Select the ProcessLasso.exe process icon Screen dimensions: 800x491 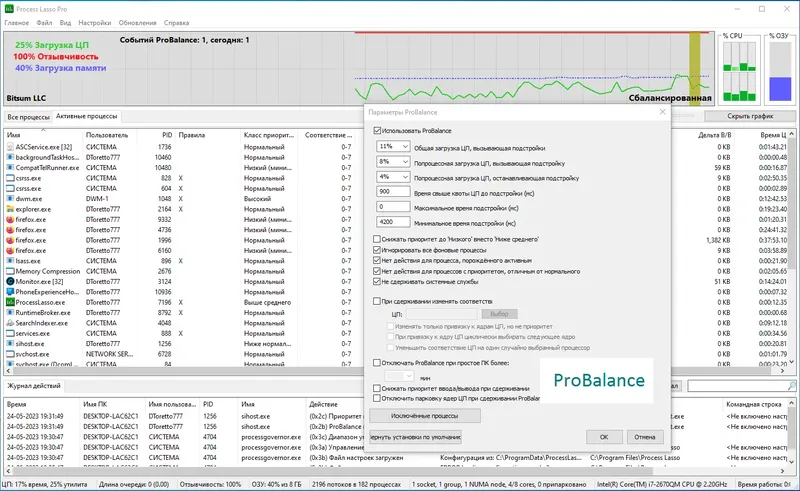[10, 302]
